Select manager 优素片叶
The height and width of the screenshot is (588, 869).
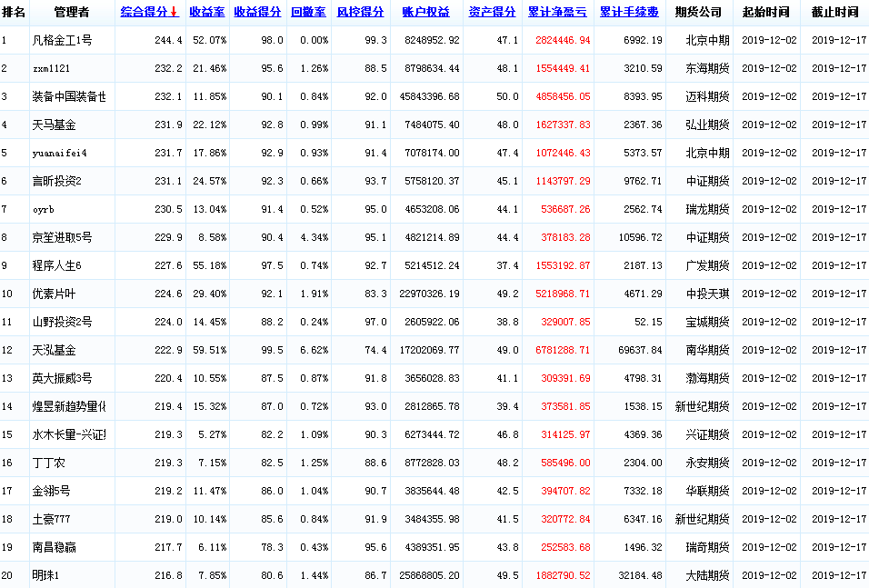pos(54,294)
